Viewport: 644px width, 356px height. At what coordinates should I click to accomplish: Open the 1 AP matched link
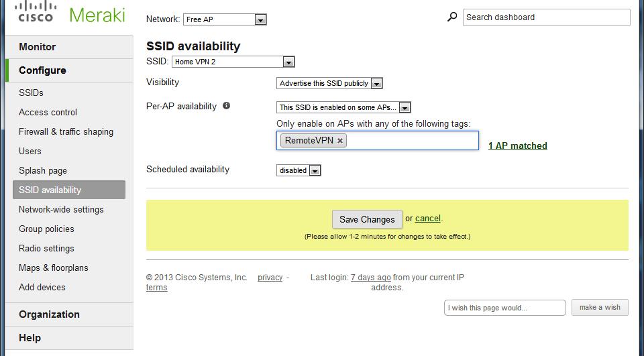click(517, 146)
